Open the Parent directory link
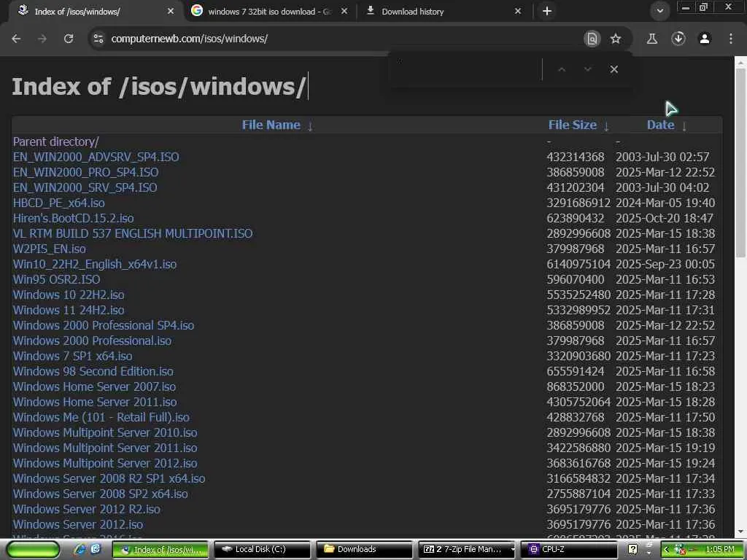 click(x=55, y=142)
